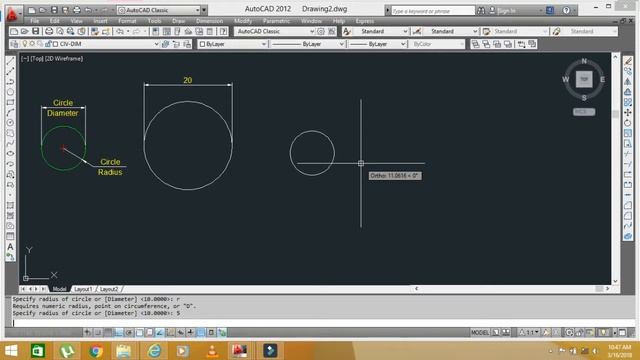Viewport: 640px width, 360px height.
Task: Select the Ellipse draw tool
Action: [x=10, y=153]
